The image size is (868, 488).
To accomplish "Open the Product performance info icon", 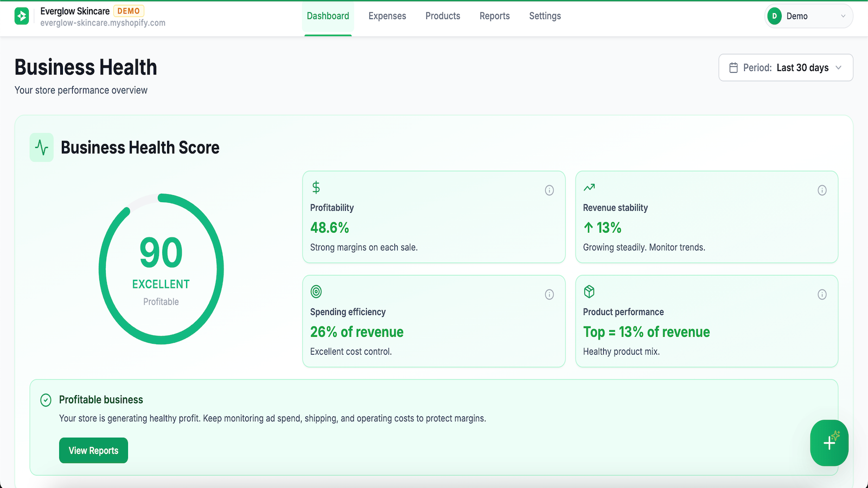I will [822, 294].
